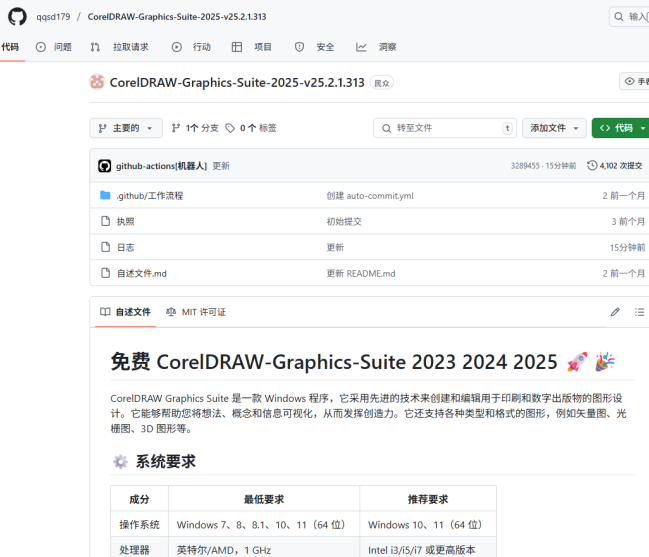This screenshot has height=557, width=649.
Task: Click the commit history clock icon
Action: pos(592,166)
